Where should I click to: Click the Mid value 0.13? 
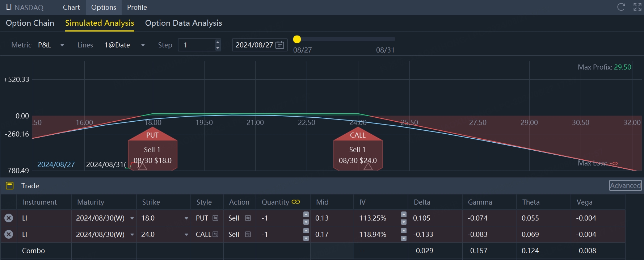(322, 218)
